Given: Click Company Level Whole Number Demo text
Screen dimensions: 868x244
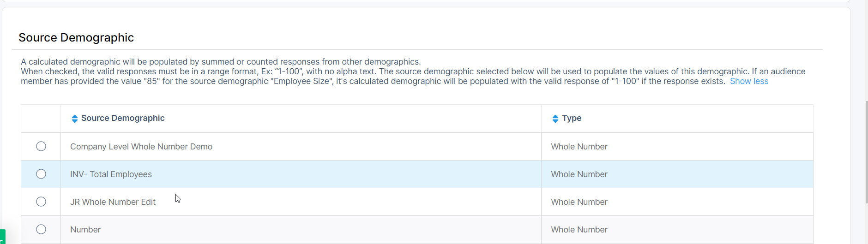Looking at the screenshot, I should (141, 147).
